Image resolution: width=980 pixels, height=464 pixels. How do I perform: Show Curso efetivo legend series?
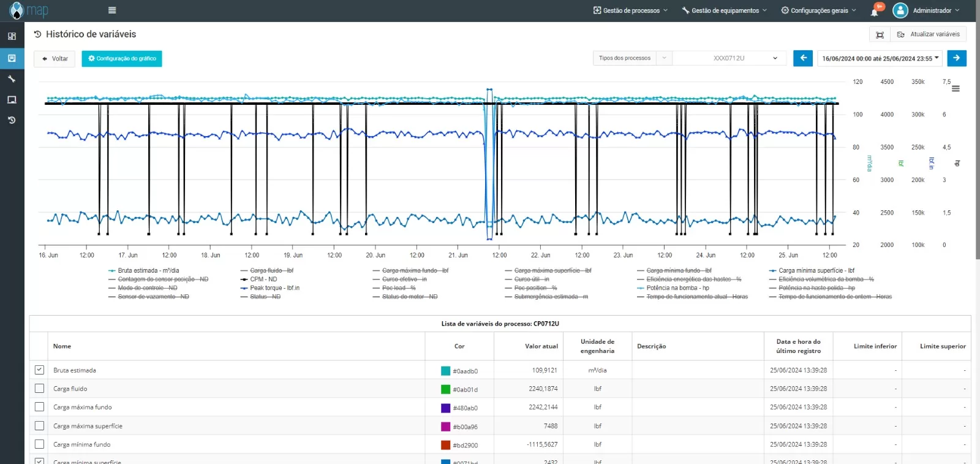click(x=400, y=280)
